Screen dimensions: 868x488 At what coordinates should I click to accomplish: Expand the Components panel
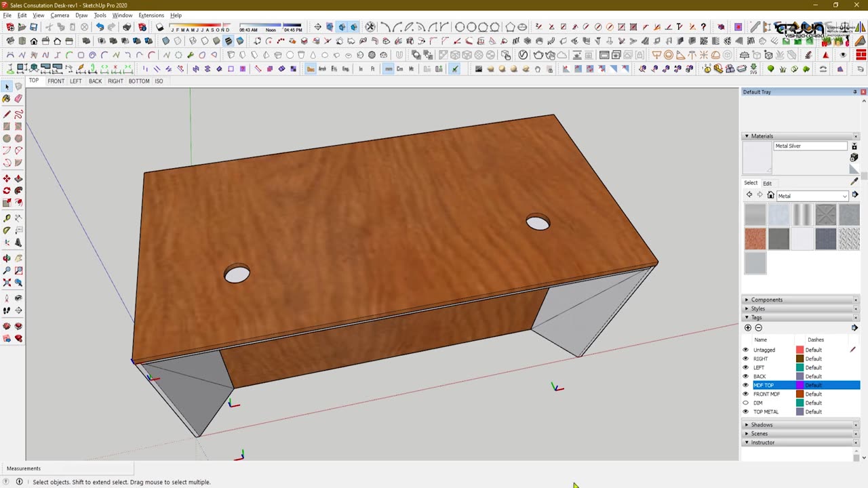coord(747,300)
